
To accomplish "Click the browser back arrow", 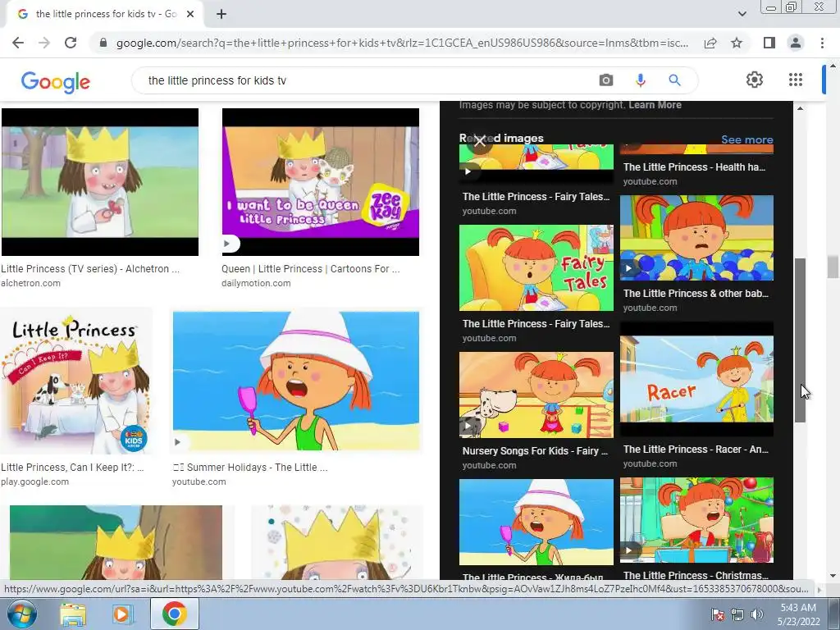I will coord(18,43).
